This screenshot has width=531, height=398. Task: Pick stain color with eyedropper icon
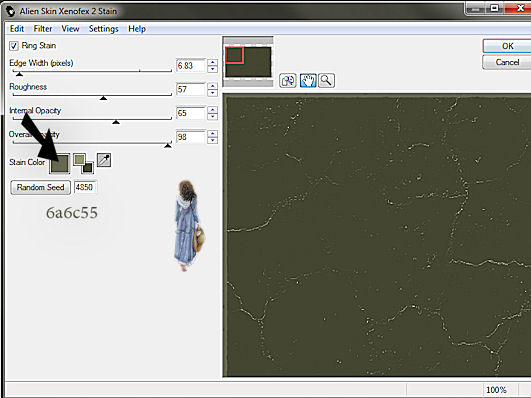(x=104, y=160)
